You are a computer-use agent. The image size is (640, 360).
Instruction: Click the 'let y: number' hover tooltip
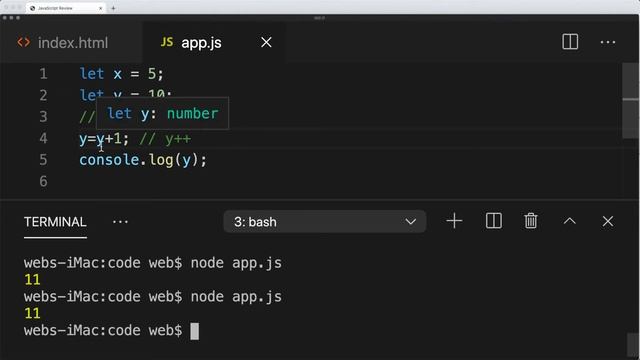pos(162,113)
